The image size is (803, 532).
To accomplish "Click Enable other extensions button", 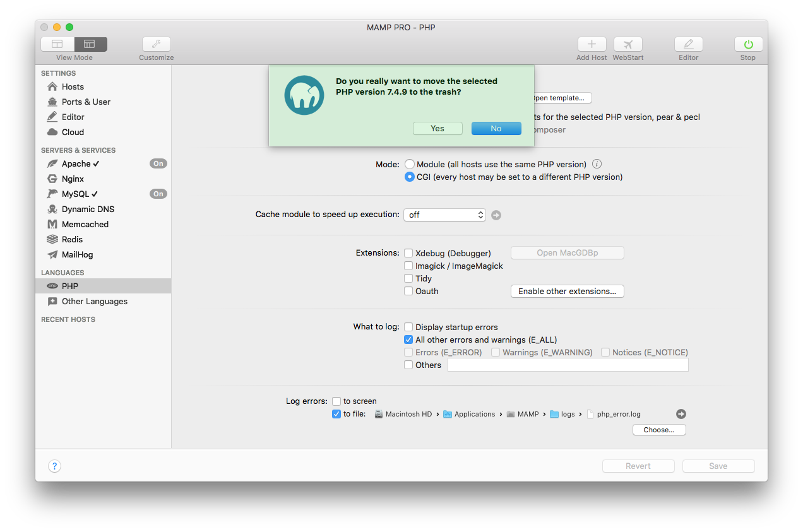I will pyautogui.click(x=567, y=291).
